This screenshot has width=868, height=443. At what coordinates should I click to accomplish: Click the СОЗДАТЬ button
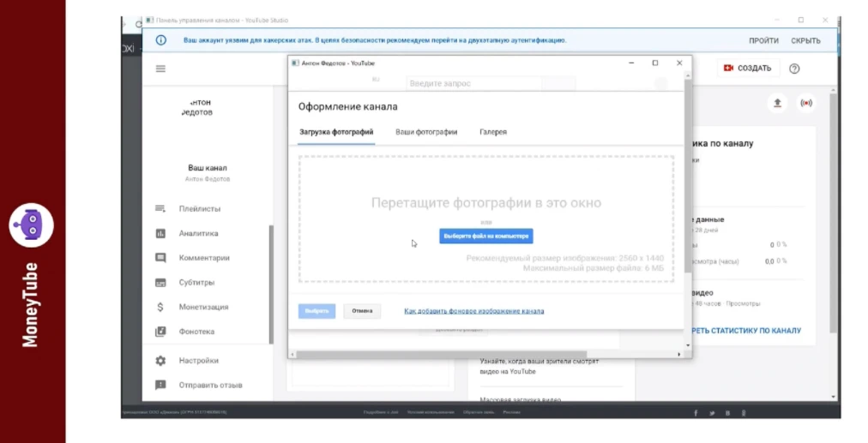(748, 68)
